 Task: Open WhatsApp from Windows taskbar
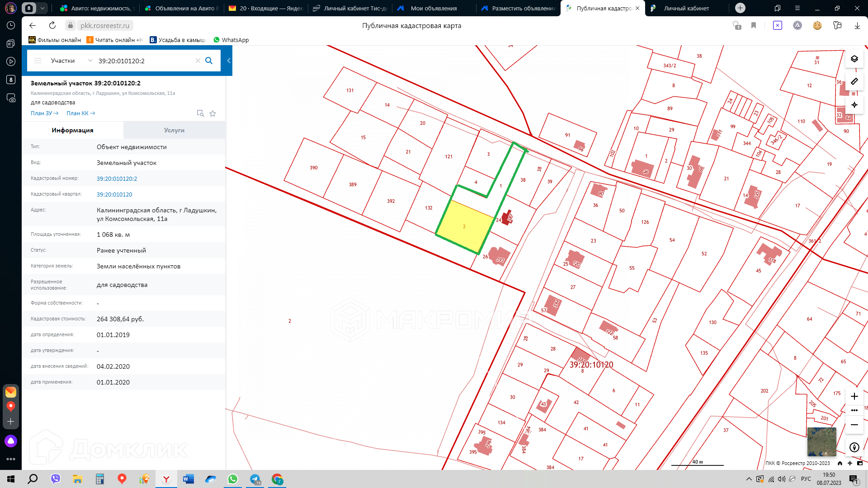tap(233, 479)
